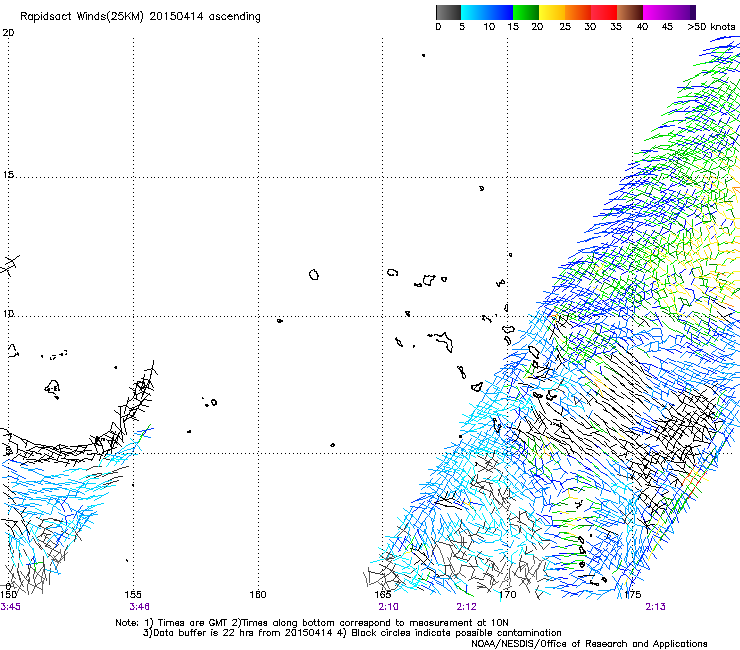Click the purple time label '3:48'

(x=139, y=607)
